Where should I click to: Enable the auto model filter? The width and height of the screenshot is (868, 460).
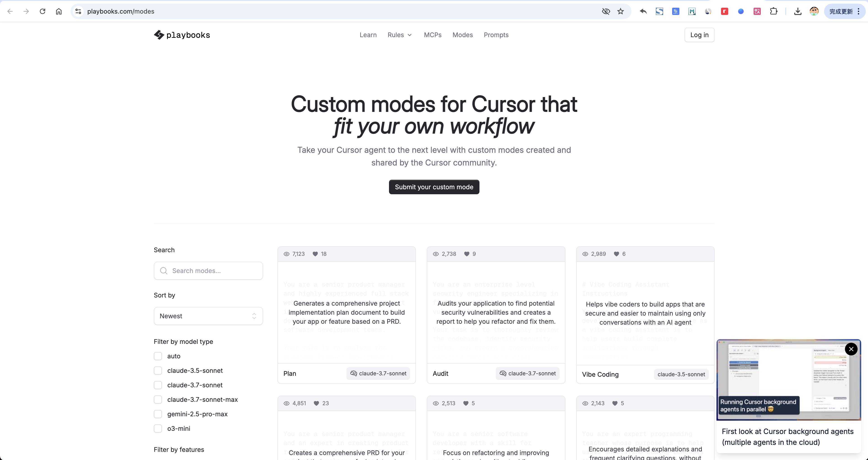pyautogui.click(x=158, y=356)
